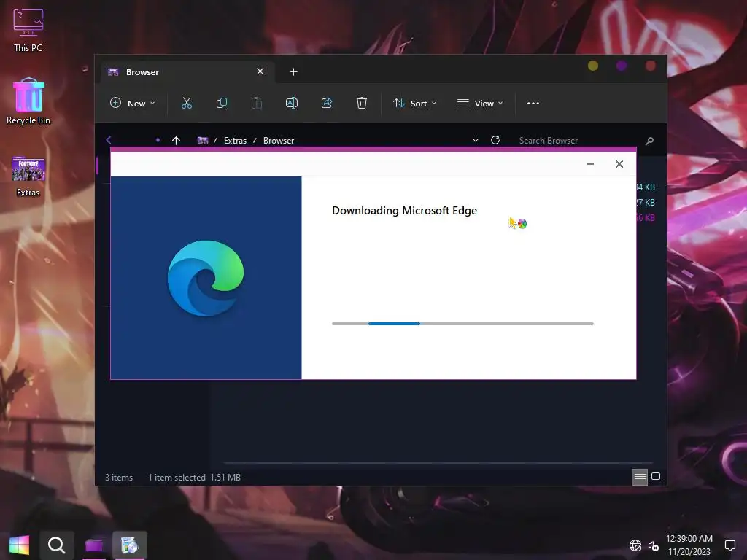Image resolution: width=747 pixels, height=560 pixels.
Task: Minimize the Edge installer dialog
Action: click(x=589, y=164)
